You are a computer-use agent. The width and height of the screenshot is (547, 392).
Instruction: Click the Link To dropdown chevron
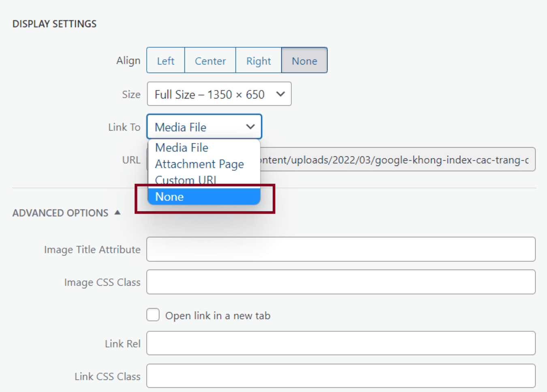[250, 127]
